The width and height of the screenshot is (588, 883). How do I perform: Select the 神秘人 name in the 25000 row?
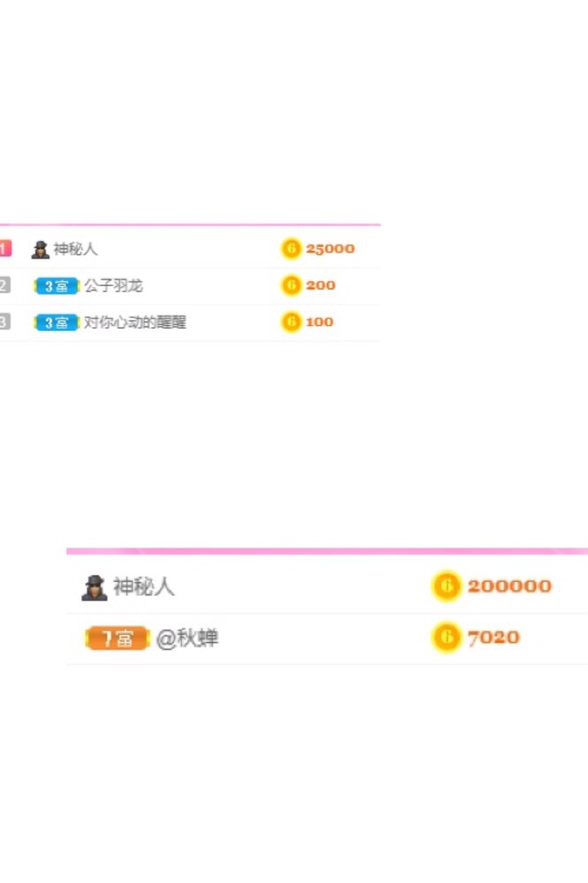coord(75,249)
